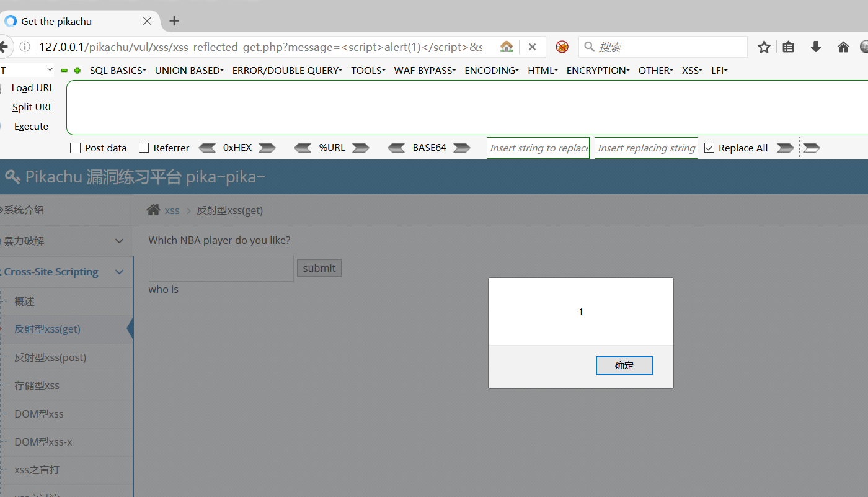Click right arrow beside 0xHEX to encode
Viewport: 868px width, 497px height.
click(x=267, y=148)
